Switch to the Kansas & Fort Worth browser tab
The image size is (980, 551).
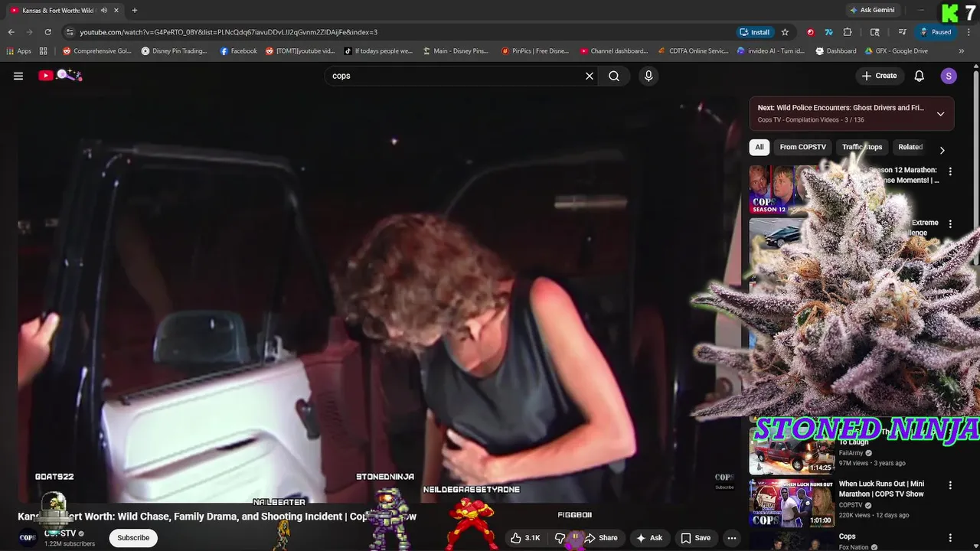pos(57,10)
